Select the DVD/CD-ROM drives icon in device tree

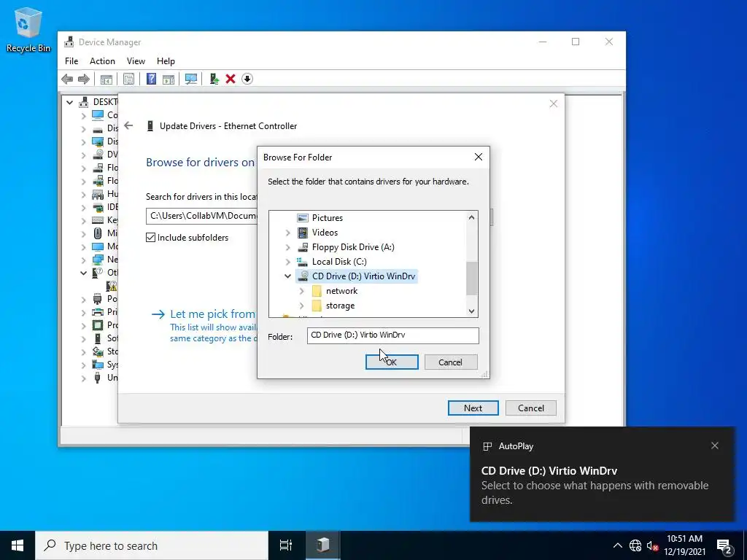tap(98, 155)
